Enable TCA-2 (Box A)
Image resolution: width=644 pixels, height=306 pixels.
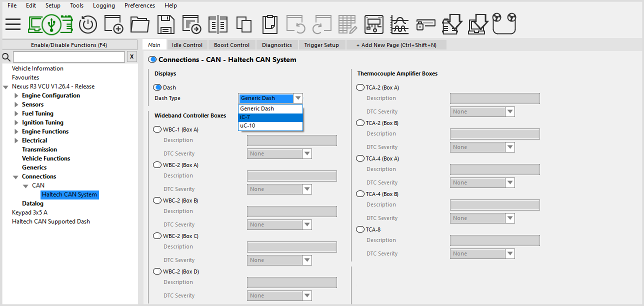pos(360,87)
